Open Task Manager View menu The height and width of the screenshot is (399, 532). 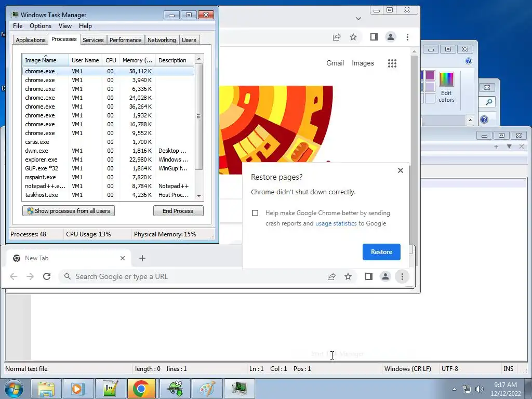tap(65, 26)
